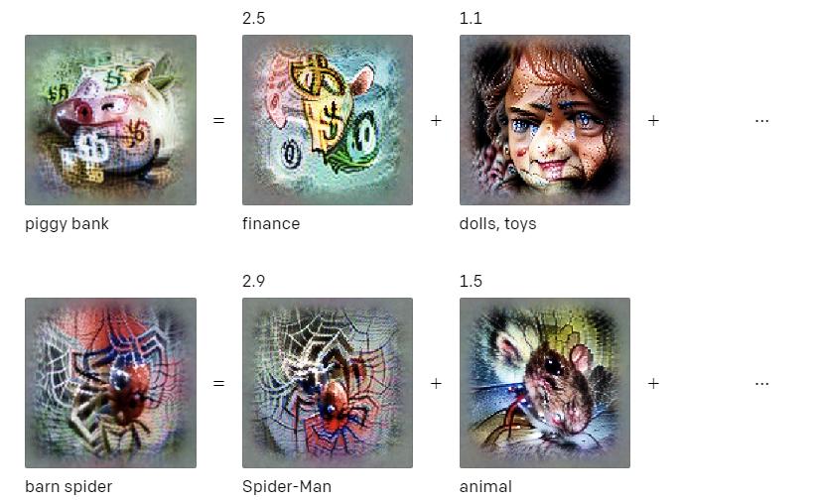Click the 'Spider-Man' label
This screenshot has width=817, height=504.
point(287,487)
